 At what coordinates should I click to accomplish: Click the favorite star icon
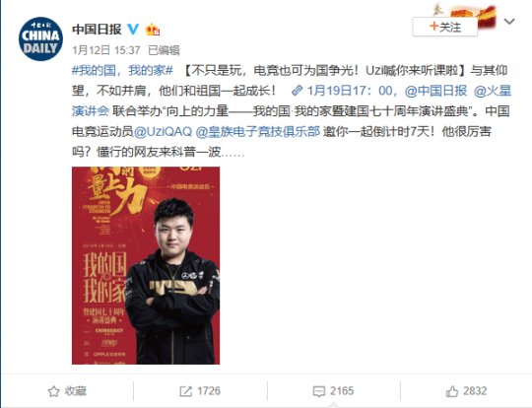tap(53, 391)
